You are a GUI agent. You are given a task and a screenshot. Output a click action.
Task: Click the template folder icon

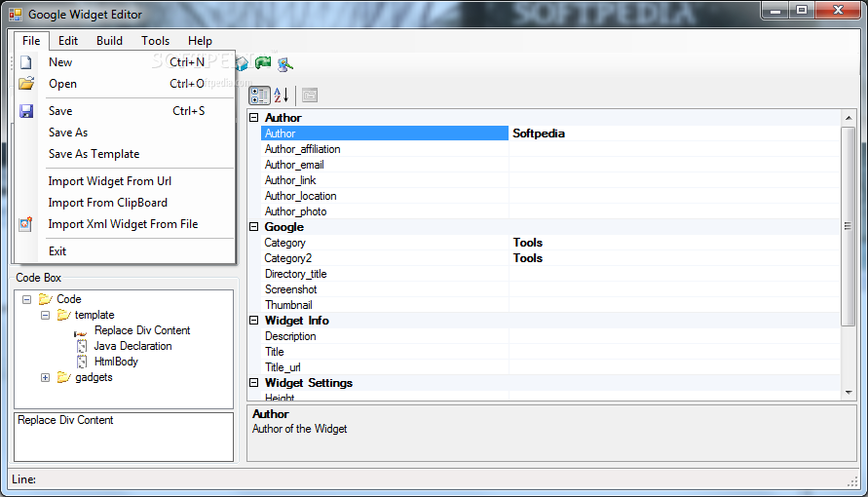[64, 315]
